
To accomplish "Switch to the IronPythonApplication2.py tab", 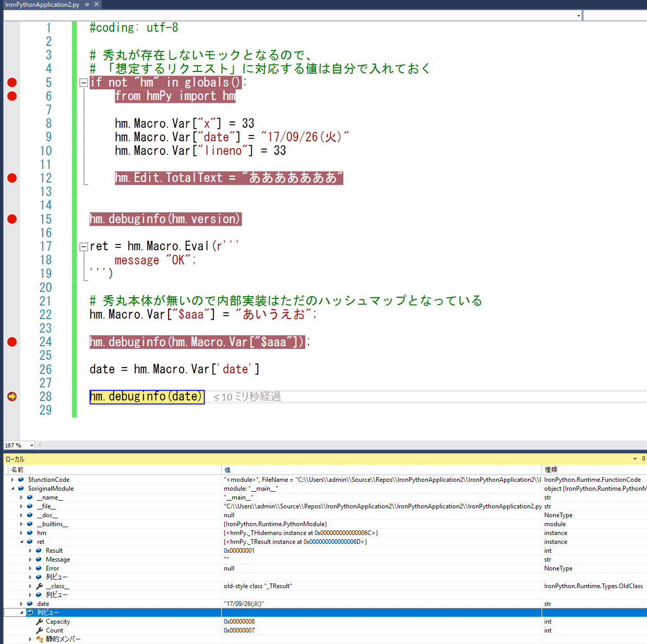I will coord(42,4).
